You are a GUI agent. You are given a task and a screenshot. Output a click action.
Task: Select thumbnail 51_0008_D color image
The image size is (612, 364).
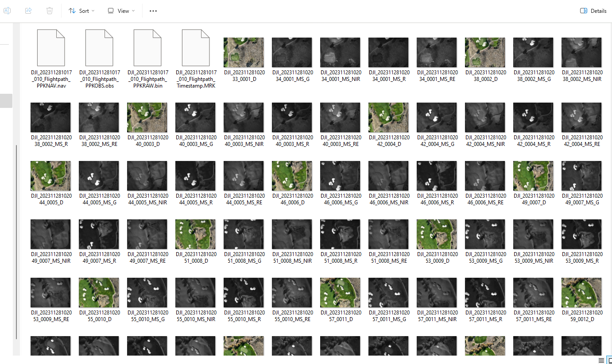point(195,234)
